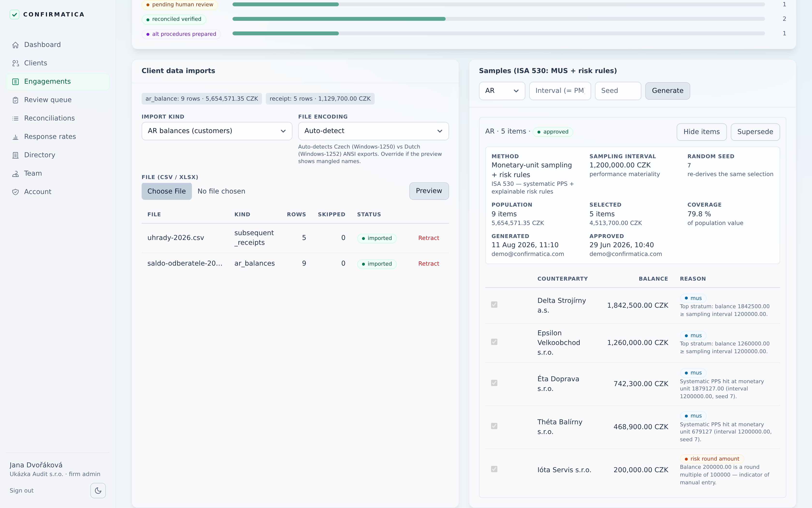This screenshot has width=812, height=508.
Task: Toggle checkbox for Epsilon Velkoobchod s.r.o.
Action: (494, 342)
